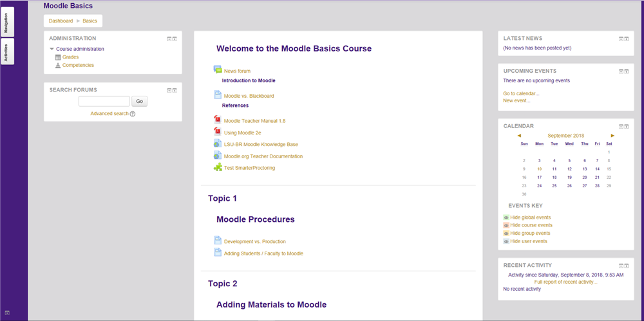Open the Moodle.org Teacher Documentation link
The width and height of the screenshot is (644, 321).
(x=263, y=156)
